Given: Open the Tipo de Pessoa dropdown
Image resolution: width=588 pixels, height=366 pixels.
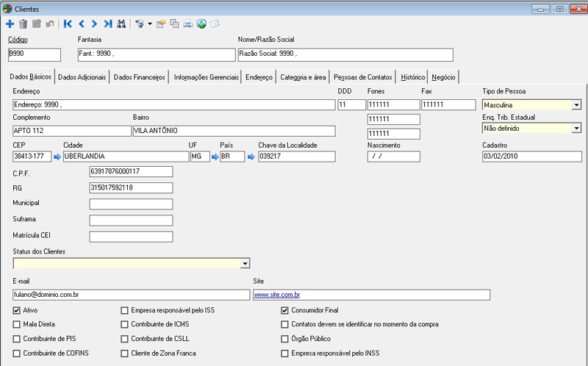Looking at the screenshot, I should point(576,105).
